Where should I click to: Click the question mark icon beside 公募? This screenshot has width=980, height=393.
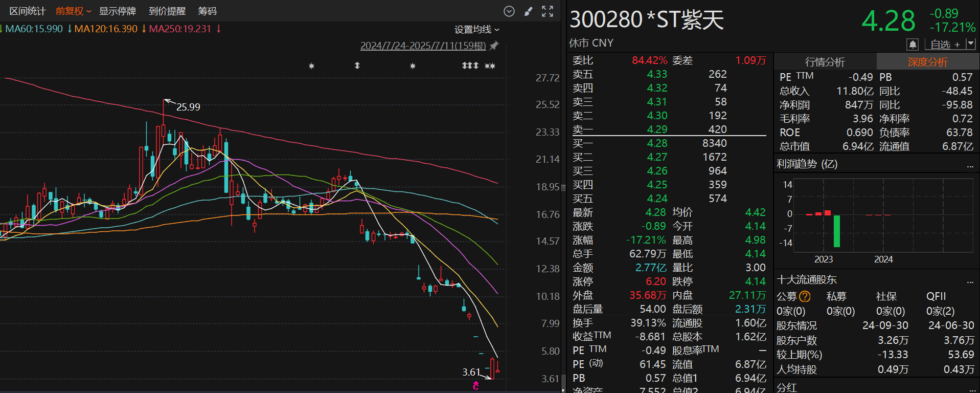tap(805, 296)
